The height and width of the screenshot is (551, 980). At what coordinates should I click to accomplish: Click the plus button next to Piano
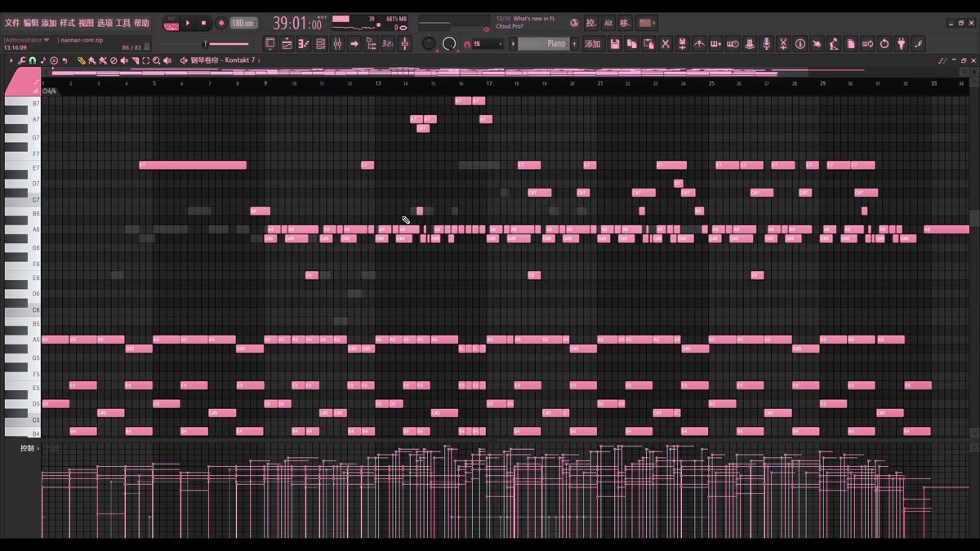[574, 44]
